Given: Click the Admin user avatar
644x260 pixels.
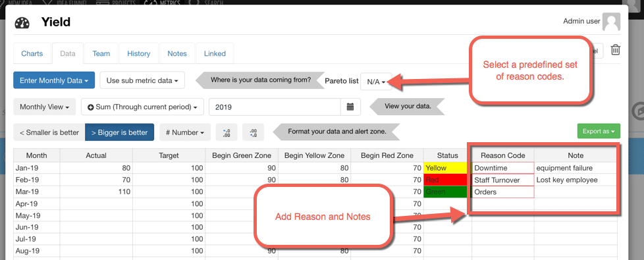Looking at the screenshot, I should coord(611,22).
